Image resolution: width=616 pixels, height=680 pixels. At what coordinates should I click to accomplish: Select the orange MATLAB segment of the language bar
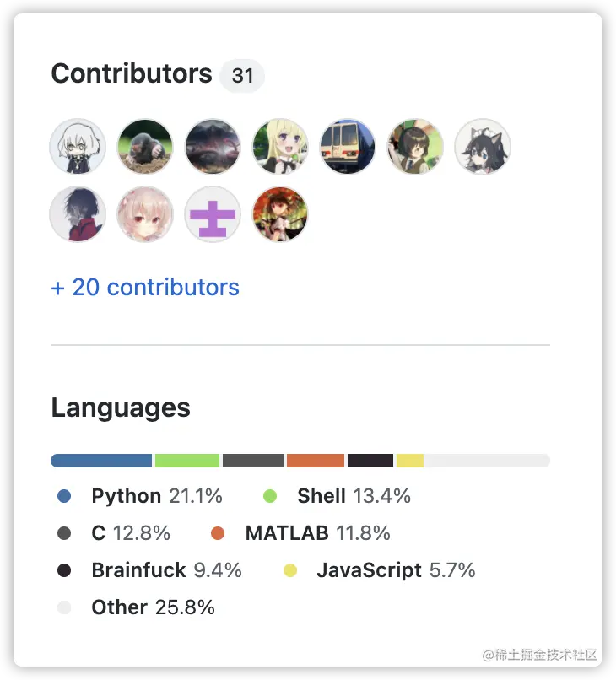(x=316, y=461)
